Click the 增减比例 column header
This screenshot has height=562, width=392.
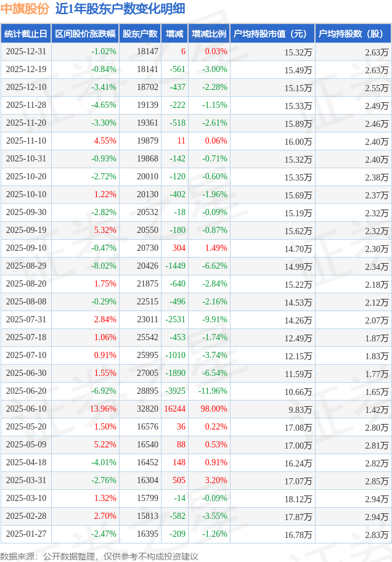tap(208, 34)
